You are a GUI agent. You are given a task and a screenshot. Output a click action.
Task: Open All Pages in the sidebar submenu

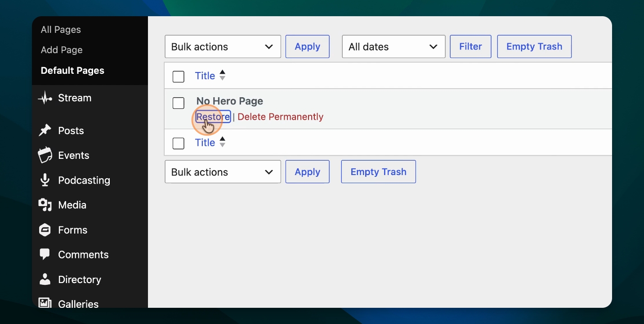(x=61, y=30)
